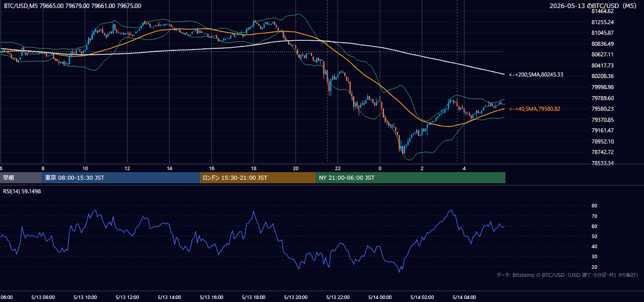Click the 5/14 02:00 date label

point(422,297)
